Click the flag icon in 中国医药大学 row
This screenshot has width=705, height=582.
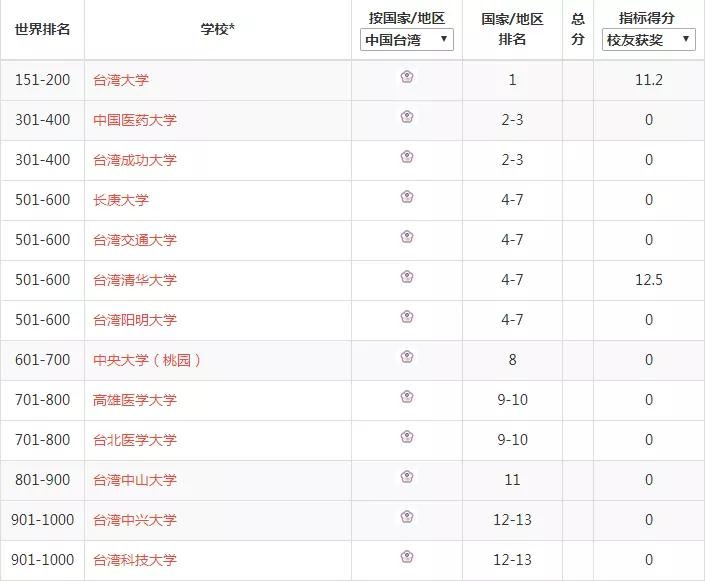click(407, 117)
